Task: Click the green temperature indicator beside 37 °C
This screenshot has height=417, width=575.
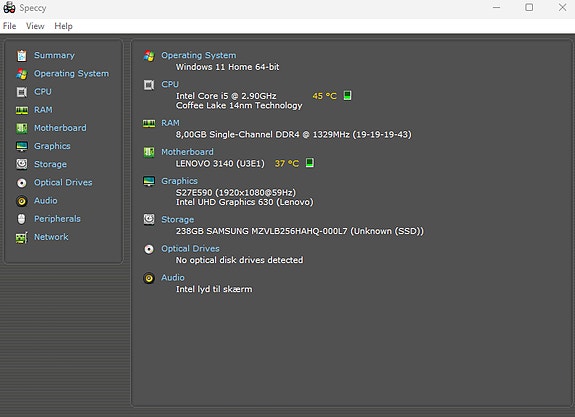Action: point(310,162)
